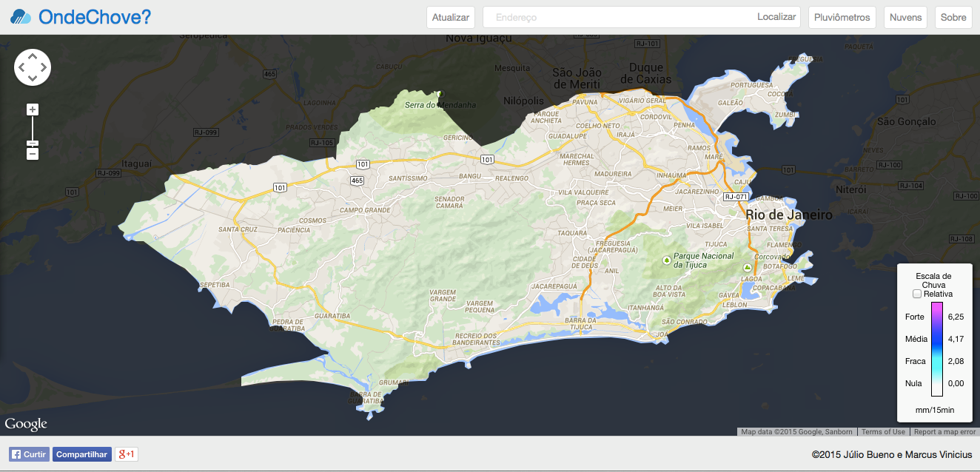
Task: Click the Nova Iguaçu map label
Action: pyautogui.click(x=479, y=38)
